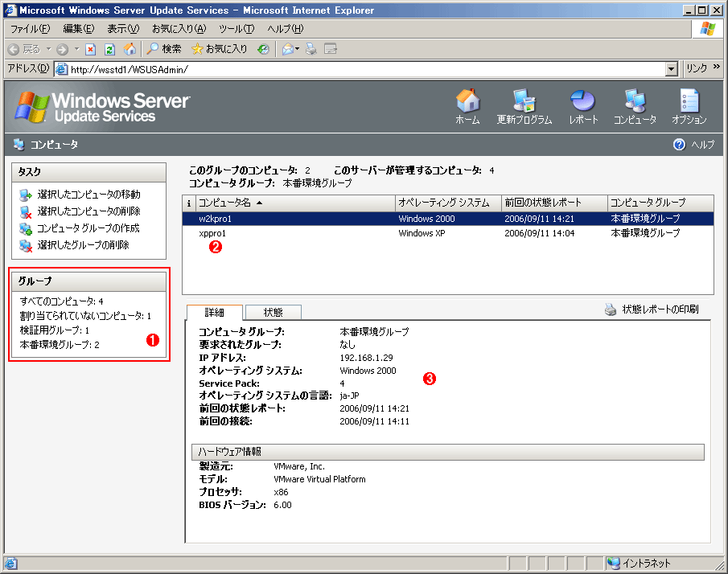The image size is (728, 574).
Task: Select the 詳細 tab
Action: pyautogui.click(x=215, y=313)
